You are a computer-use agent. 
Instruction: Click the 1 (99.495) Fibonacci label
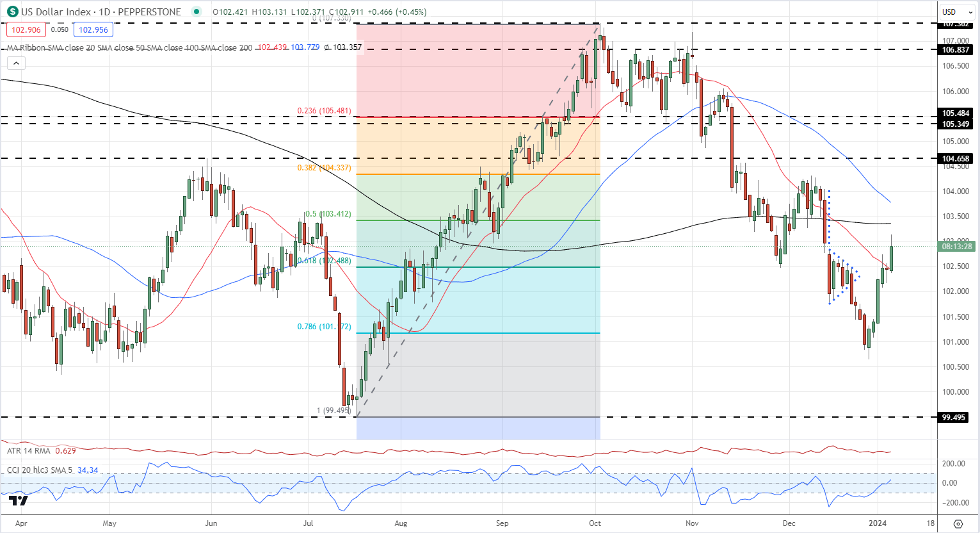tap(334, 411)
